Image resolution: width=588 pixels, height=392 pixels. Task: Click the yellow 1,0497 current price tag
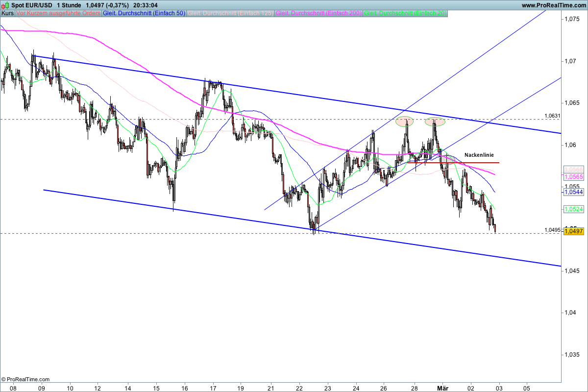(x=573, y=231)
